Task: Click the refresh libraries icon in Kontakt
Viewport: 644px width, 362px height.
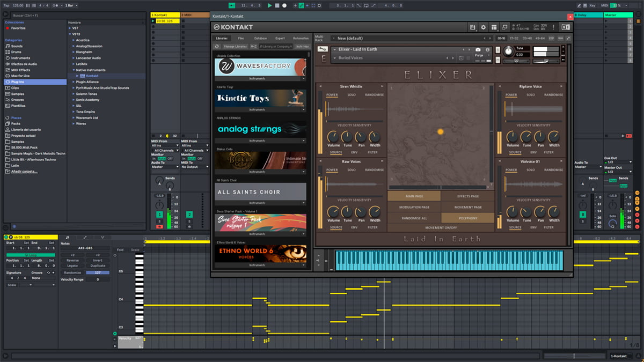Action: pyautogui.click(x=217, y=47)
